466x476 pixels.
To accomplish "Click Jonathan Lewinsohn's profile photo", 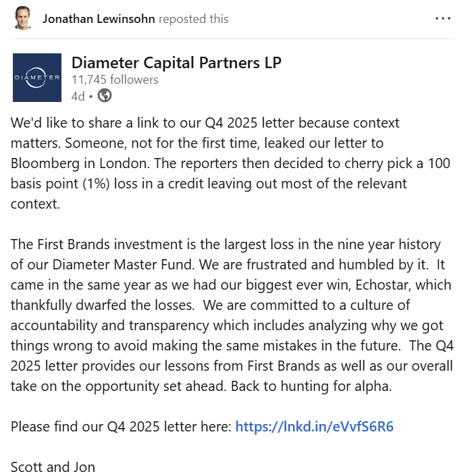I will pyautogui.click(x=22, y=18).
